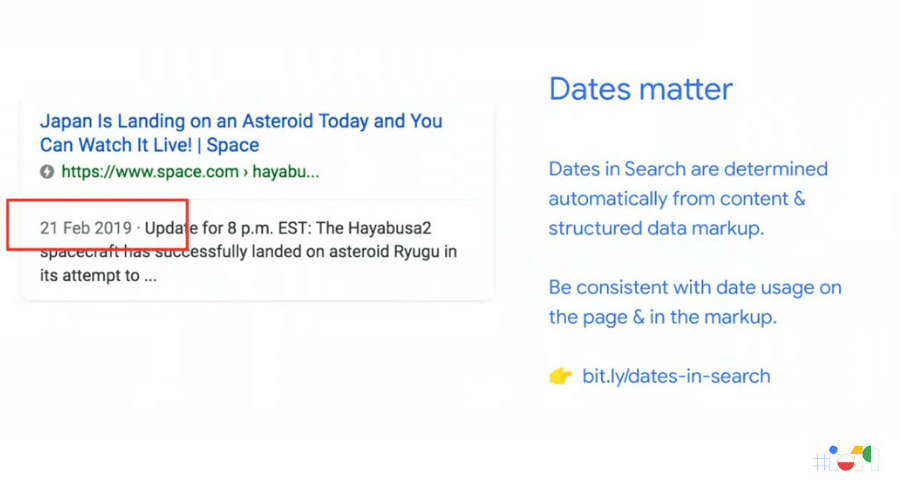
Task: Click the 21 Feb 2019 date
Action: (86, 228)
